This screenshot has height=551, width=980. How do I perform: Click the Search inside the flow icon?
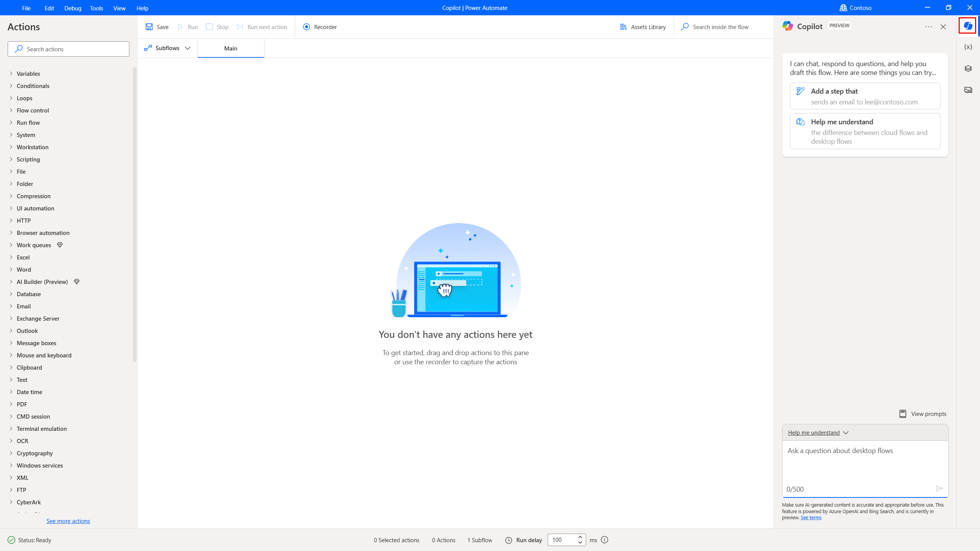click(x=684, y=27)
